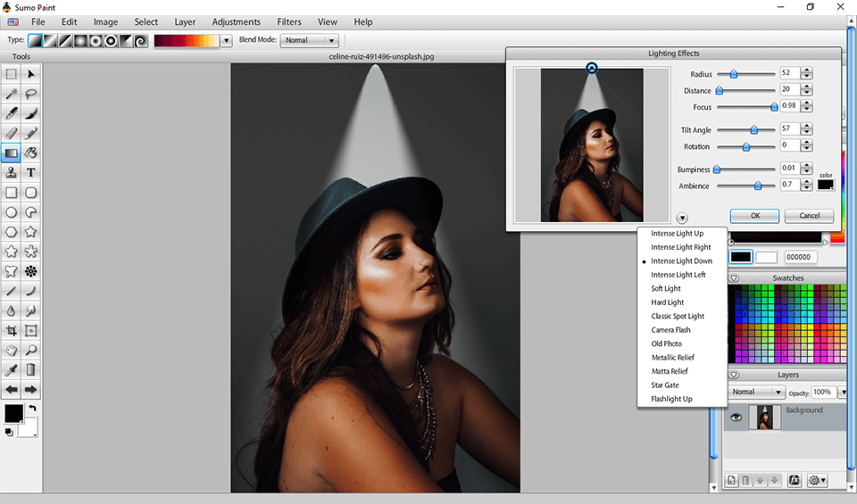The height and width of the screenshot is (504, 857).
Task: Delete layer using trash icon in Layers panel
Action: [745, 481]
